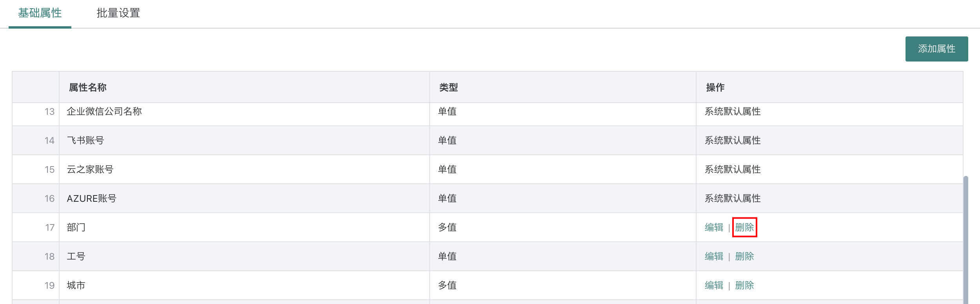Delete the 工号 attribute
980x304 pixels.
point(744,257)
